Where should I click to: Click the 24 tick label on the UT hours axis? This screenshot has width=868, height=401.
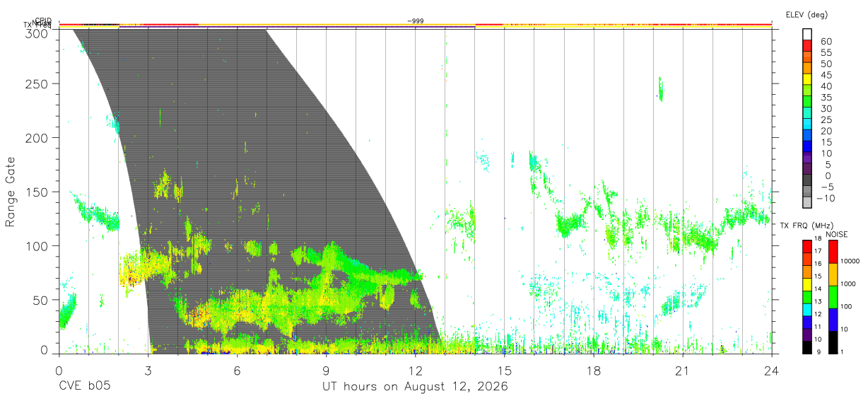(x=772, y=371)
